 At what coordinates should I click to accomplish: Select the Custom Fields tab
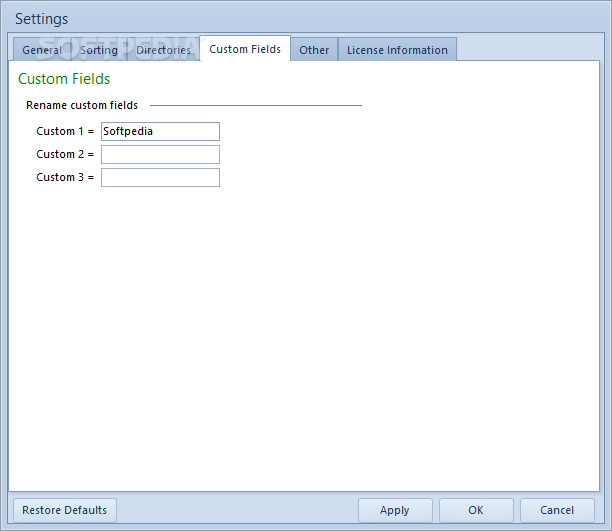tap(245, 49)
